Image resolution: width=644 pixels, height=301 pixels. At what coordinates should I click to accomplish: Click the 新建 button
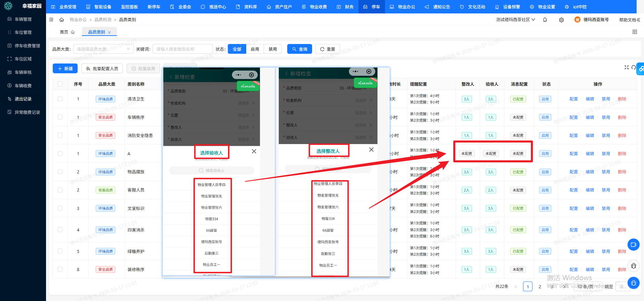[65, 69]
